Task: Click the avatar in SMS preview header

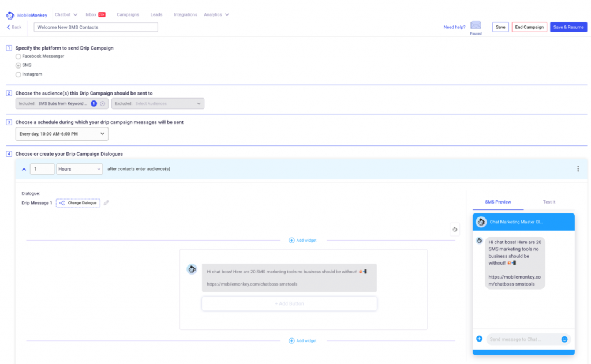Action: point(481,222)
